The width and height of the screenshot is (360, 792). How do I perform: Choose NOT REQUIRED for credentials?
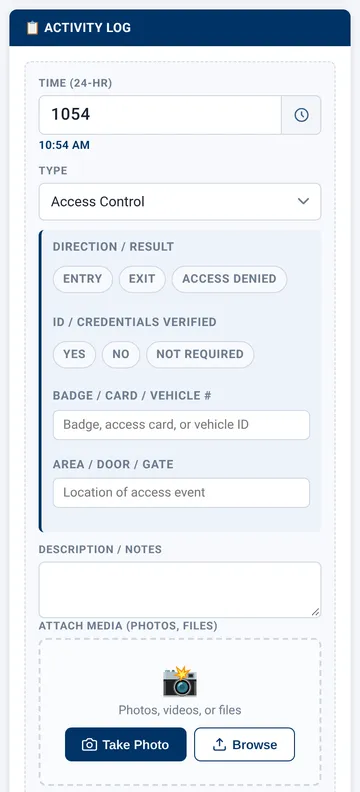click(200, 354)
